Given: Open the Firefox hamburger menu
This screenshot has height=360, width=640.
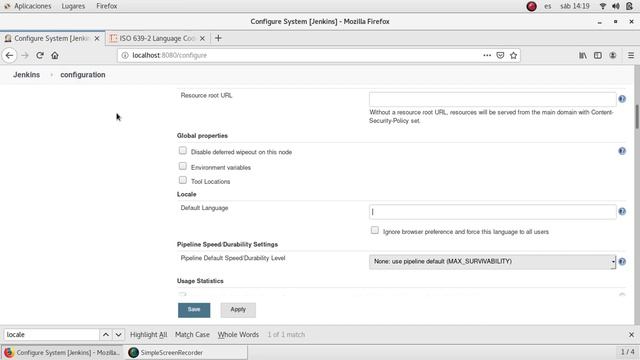Looking at the screenshot, I should (x=631, y=55).
